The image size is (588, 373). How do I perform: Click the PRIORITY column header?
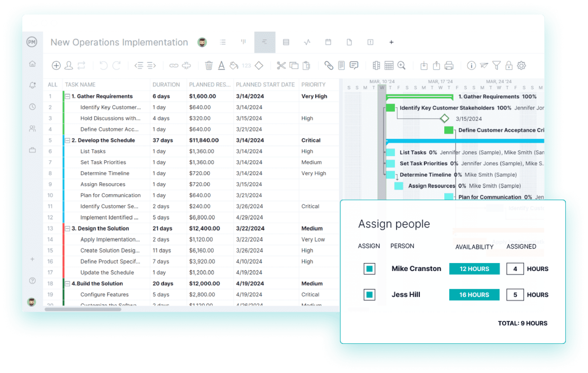point(313,85)
